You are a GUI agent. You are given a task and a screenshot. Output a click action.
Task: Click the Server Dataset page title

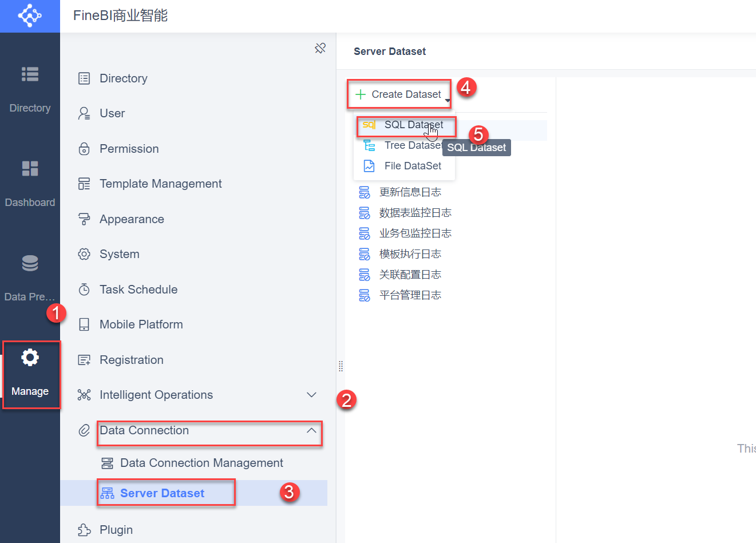(x=390, y=51)
